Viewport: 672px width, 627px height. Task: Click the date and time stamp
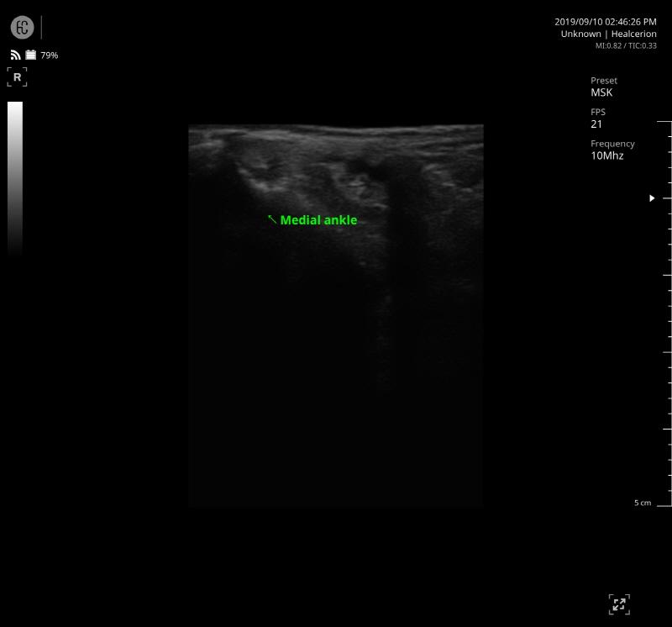pos(605,22)
